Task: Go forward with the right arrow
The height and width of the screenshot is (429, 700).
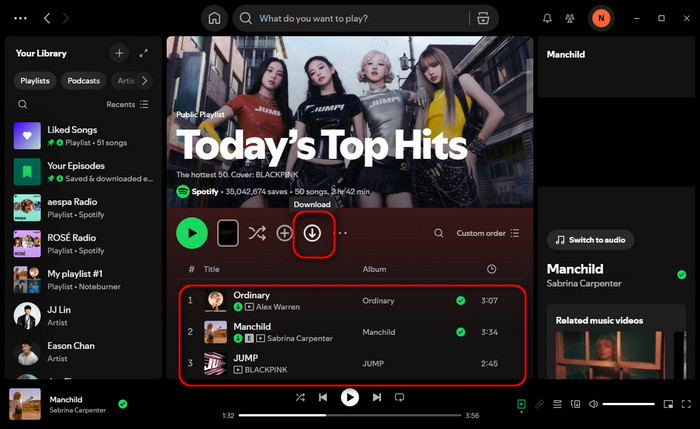Action: (66, 18)
